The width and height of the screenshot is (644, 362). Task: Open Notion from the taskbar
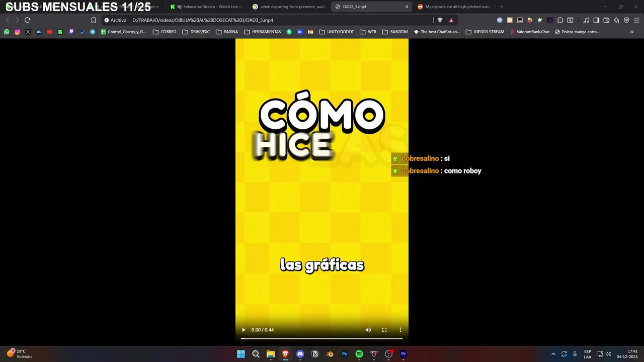tap(315, 354)
